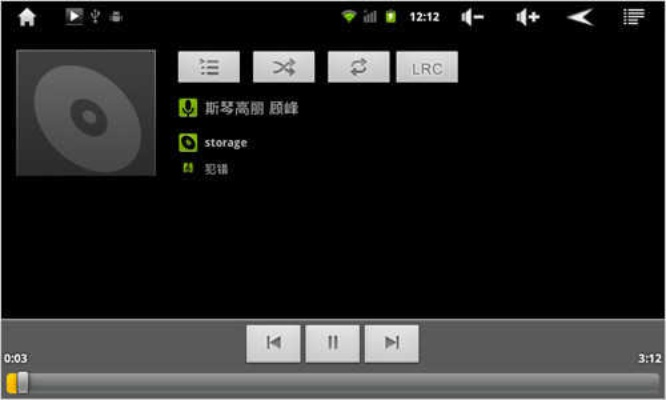
Task: Toggle repeat playback mode
Action: 358,67
